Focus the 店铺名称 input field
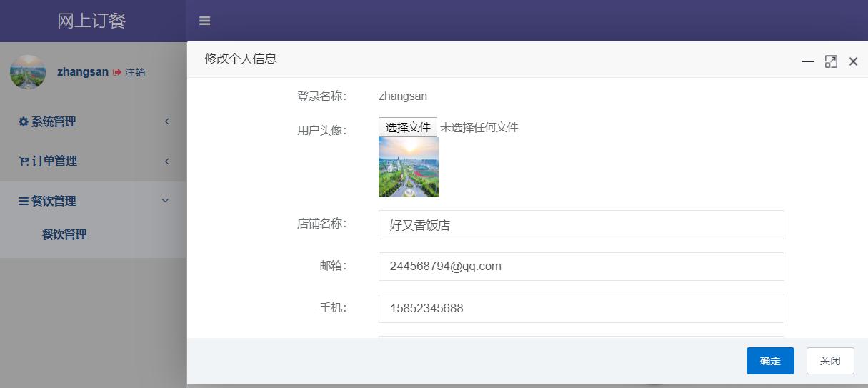Screen dimensions: 868x388 [581, 224]
